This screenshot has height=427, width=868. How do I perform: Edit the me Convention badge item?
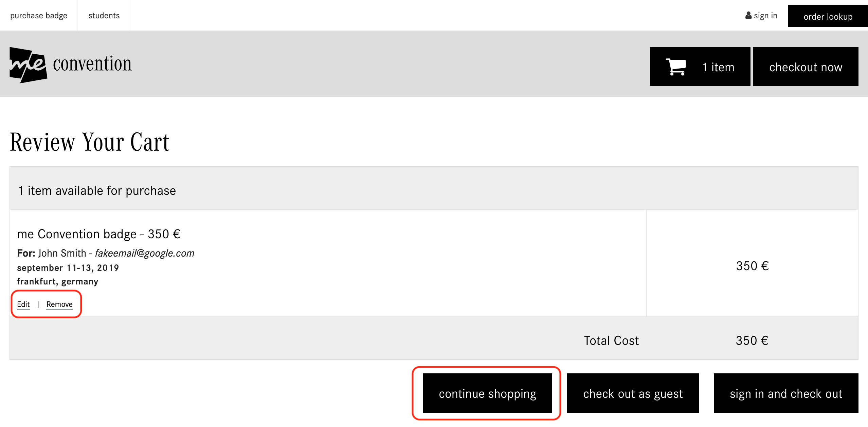click(23, 304)
